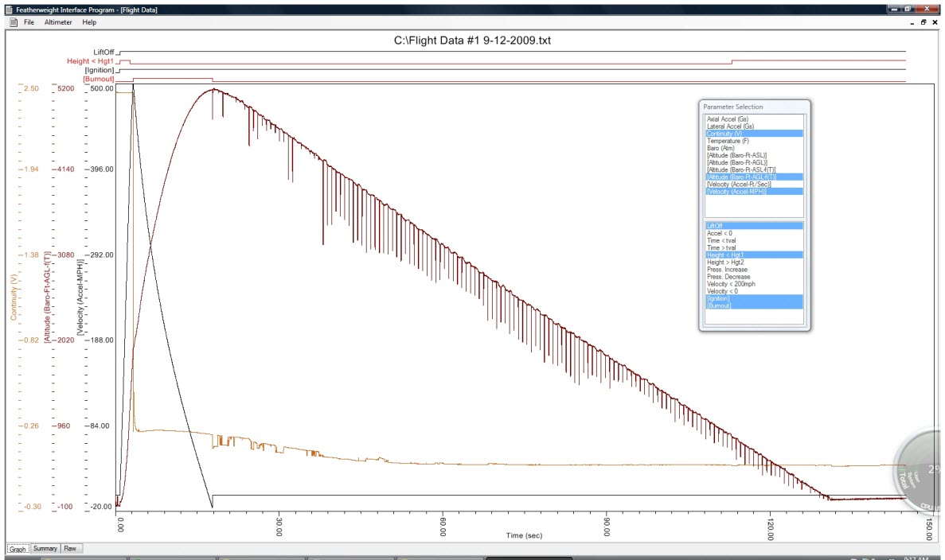Click the LiftOff trace label above graph
This screenshot has height=560, width=945.
click(103, 52)
